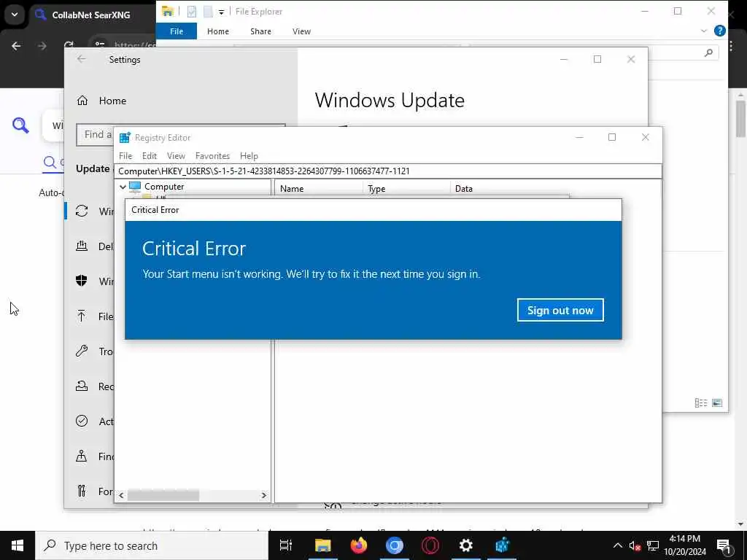Click taskbar clock showing 4:14 PM
747x560 pixels.
point(684,545)
